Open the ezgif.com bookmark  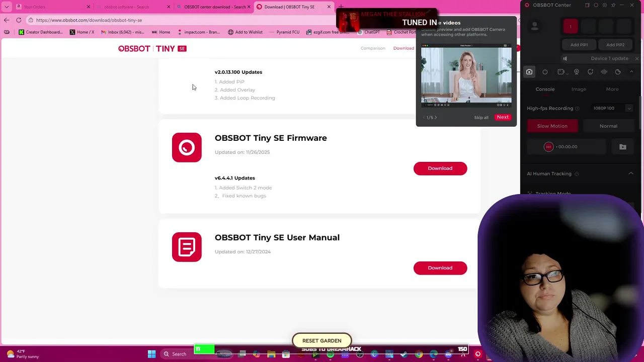pyautogui.click(x=328, y=32)
